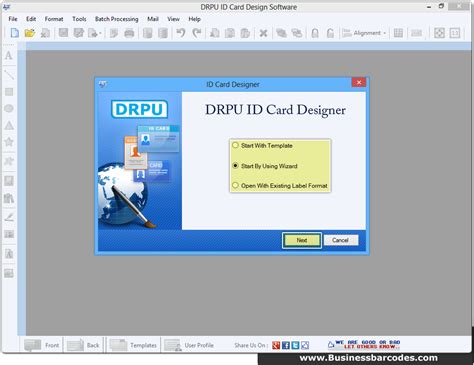Click the Paste icon in toolbar
The height and width of the screenshot is (365, 474).
tap(245, 33)
